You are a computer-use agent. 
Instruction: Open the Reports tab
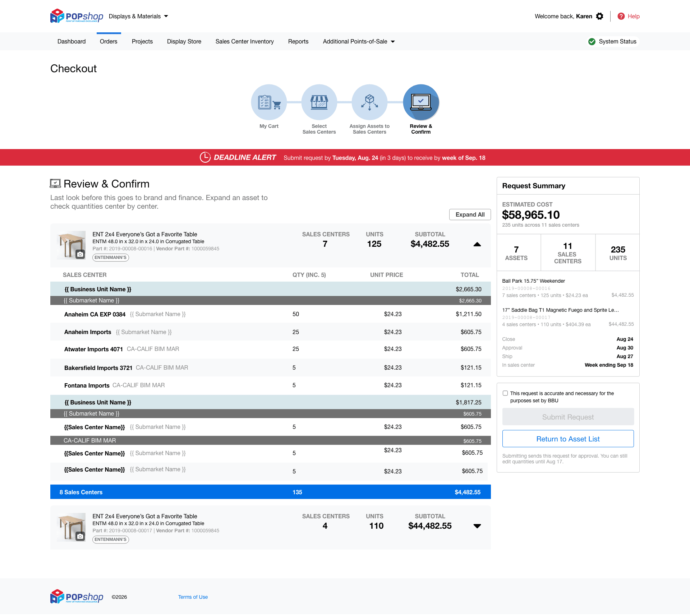pos(298,42)
